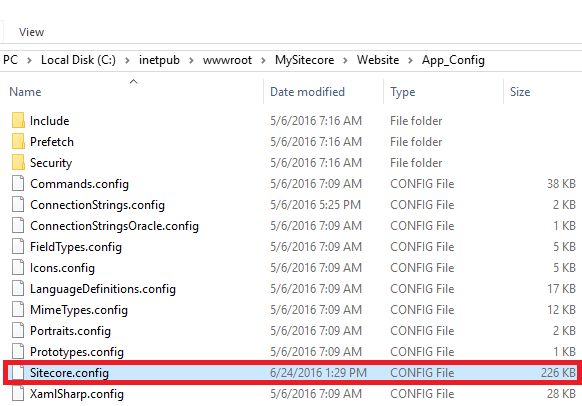Select the Prefetch folder icon
Viewport: 582px width, 406px height.
point(18,141)
